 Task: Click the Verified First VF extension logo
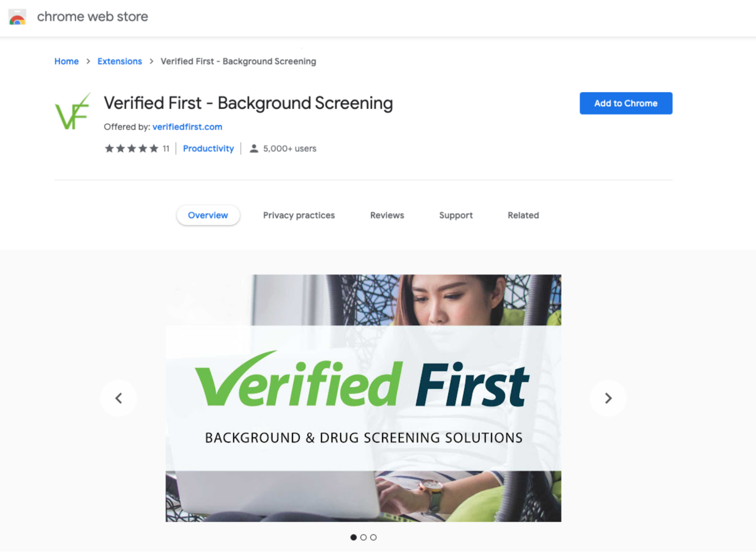[73, 111]
